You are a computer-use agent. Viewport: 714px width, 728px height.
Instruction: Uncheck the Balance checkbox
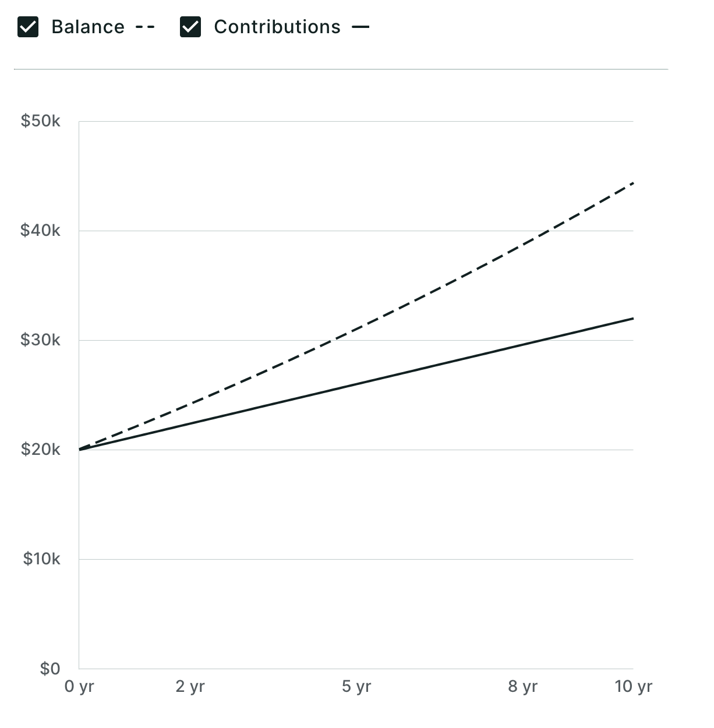click(x=28, y=27)
